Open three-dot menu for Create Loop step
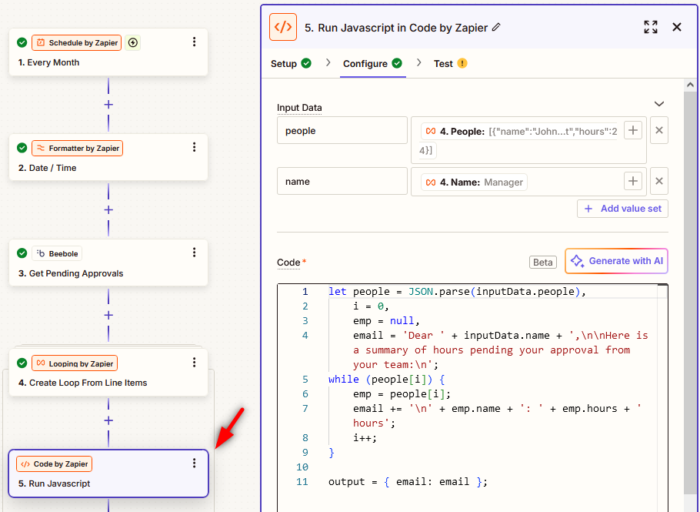The width and height of the screenshot is (700, 512). 194,362
